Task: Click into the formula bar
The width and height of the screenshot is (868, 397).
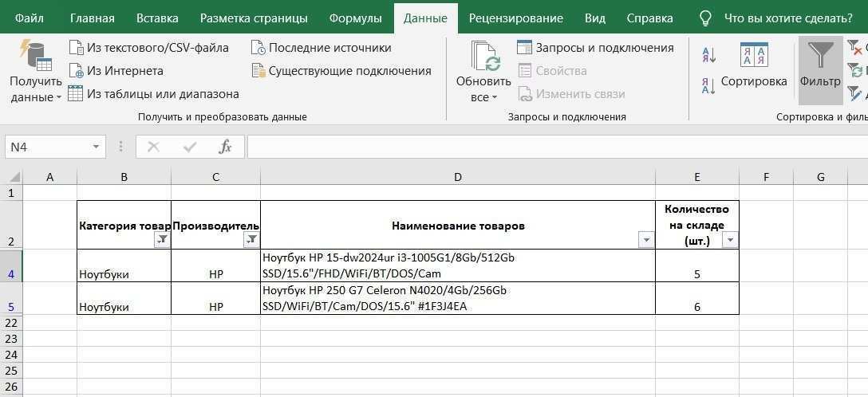Action: [x=557, y=147]
